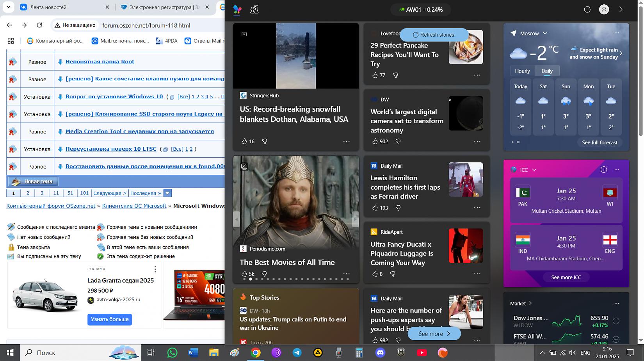Click the address bar URL field
Image resolution: width=644 pixels, height=361 pixels.
pos(146,25)
